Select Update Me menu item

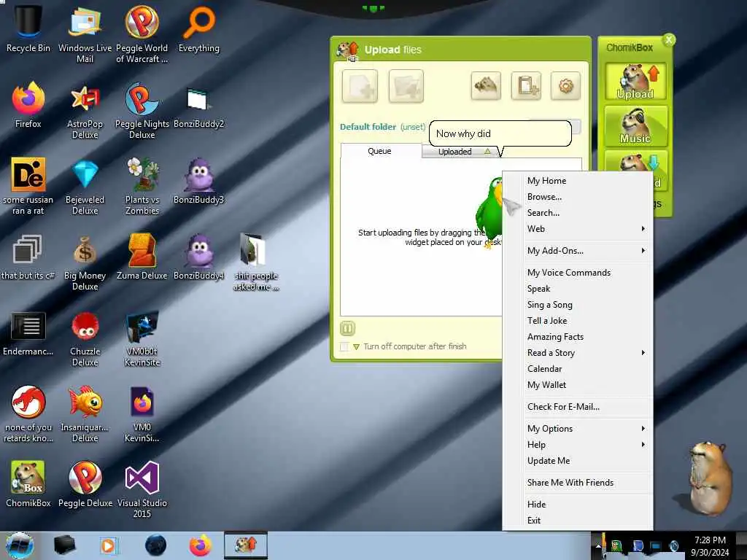pos(578,461)
